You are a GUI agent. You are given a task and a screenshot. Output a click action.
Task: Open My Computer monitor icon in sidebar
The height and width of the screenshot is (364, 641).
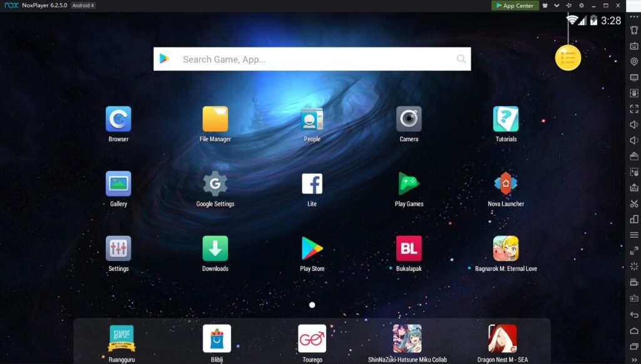634,77
